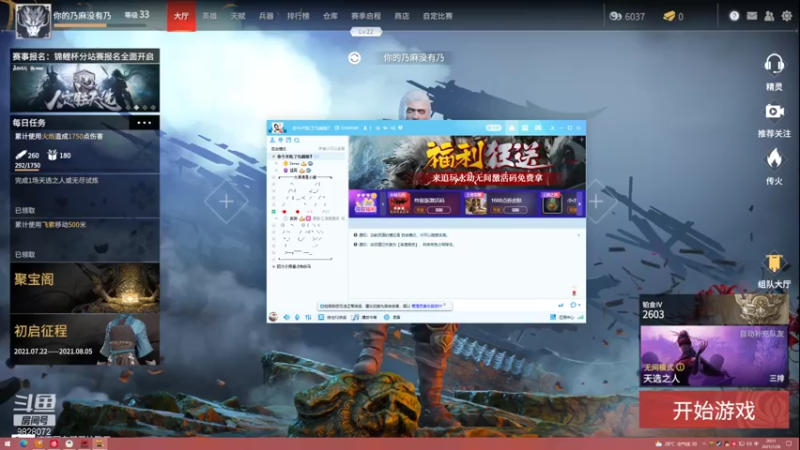800x450 pixels.
Task: Collapse the top YY channel tree node
Action: click(274, 157)
